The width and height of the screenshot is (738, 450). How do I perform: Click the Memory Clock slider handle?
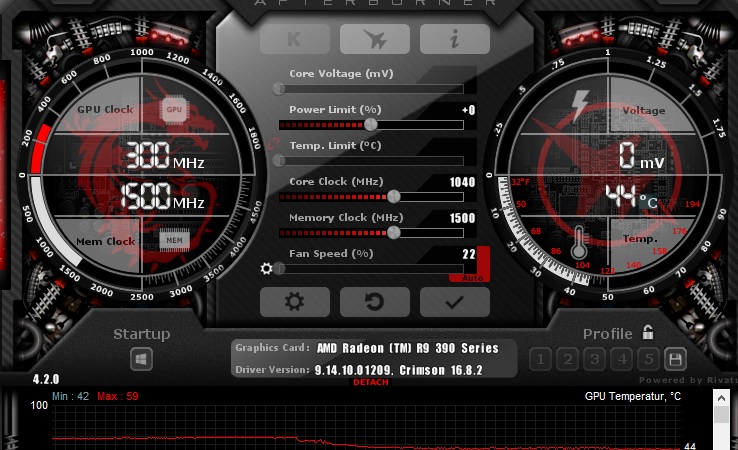394,233
